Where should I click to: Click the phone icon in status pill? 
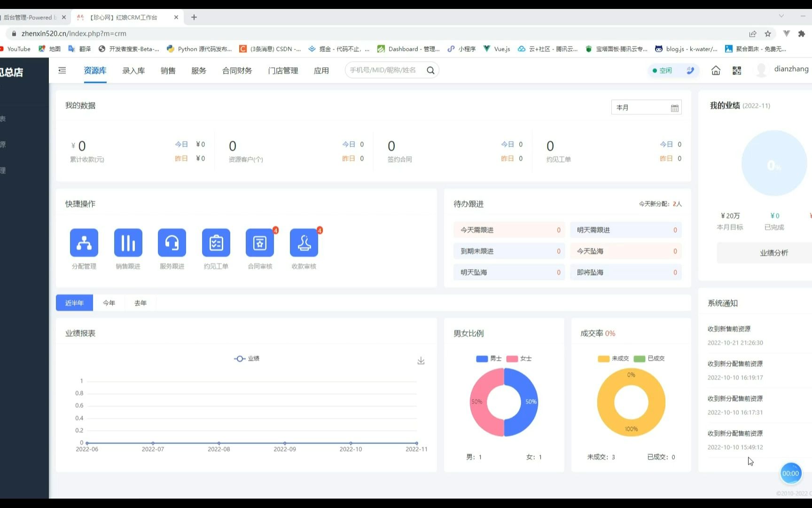[x=690, y=71]
